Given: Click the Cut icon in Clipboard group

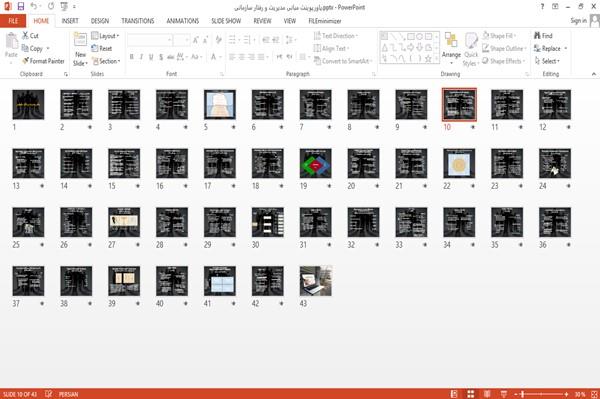Looking at the screenshot, I should 25,36.
